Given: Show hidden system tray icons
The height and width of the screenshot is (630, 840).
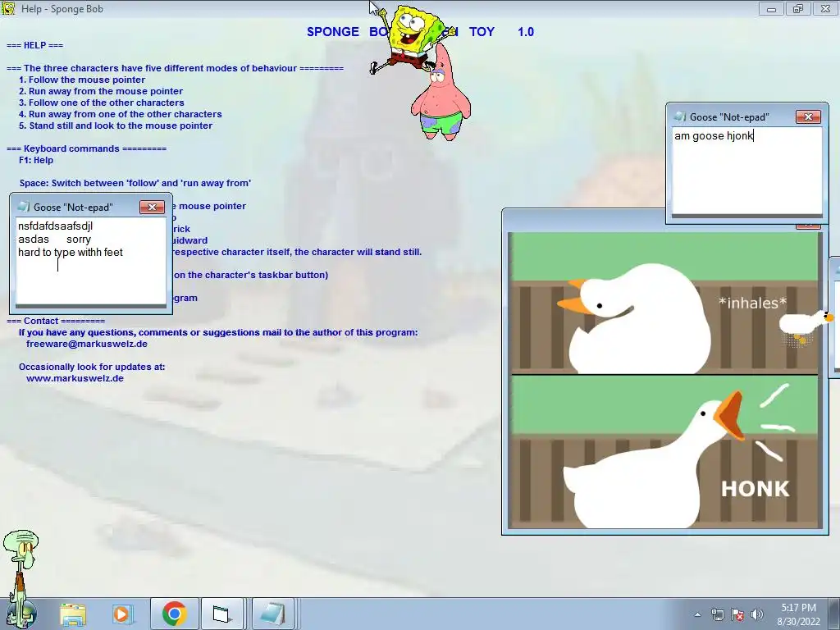Looking at the screenshot, I should [697, 614].
